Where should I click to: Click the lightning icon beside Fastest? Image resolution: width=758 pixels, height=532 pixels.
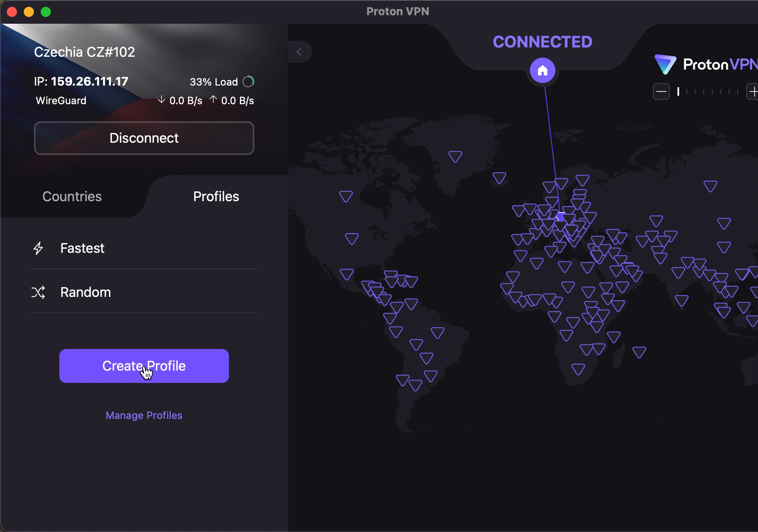point(38,248)
